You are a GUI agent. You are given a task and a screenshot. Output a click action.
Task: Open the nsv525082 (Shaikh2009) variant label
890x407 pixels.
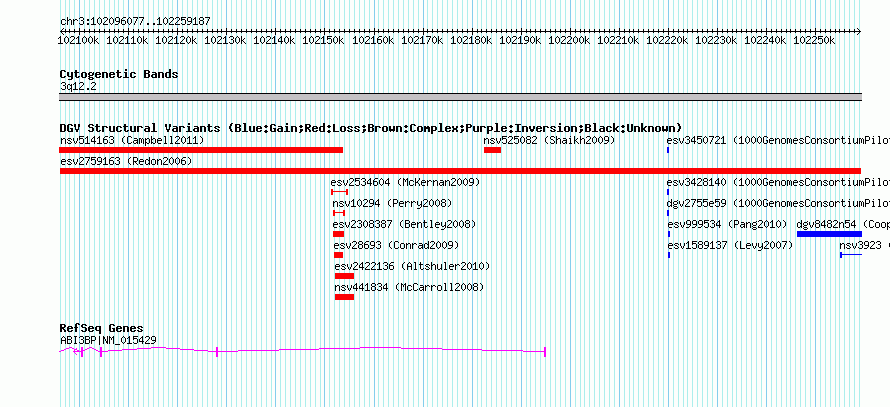(549, 140)
